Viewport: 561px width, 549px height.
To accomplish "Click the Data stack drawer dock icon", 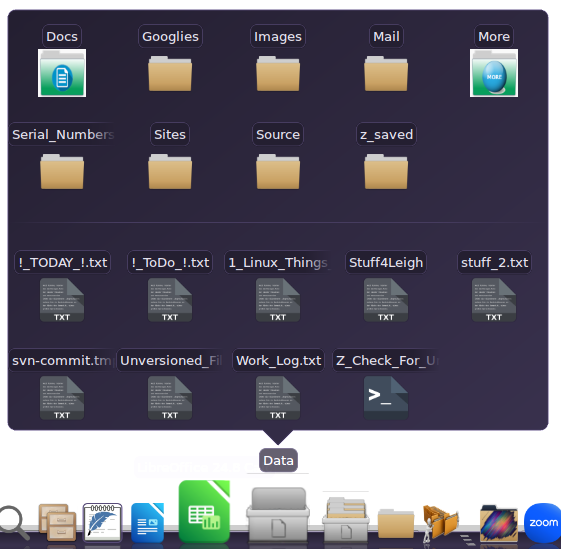I will click(278, 514).
